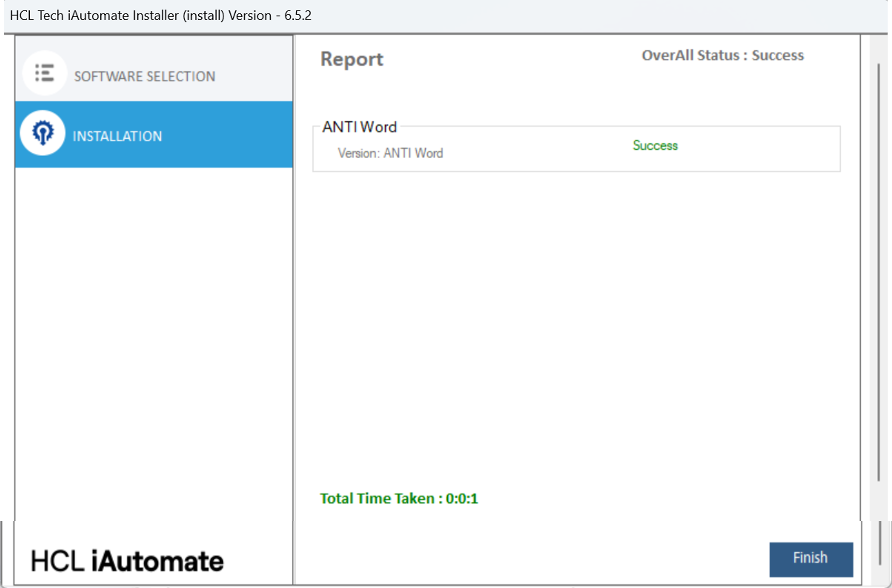Image resolution: width=892 pixels, height=588 pixels.
Task: Click the ANTI Word group title
Action: pyautogui.click(x=360, y=127)
